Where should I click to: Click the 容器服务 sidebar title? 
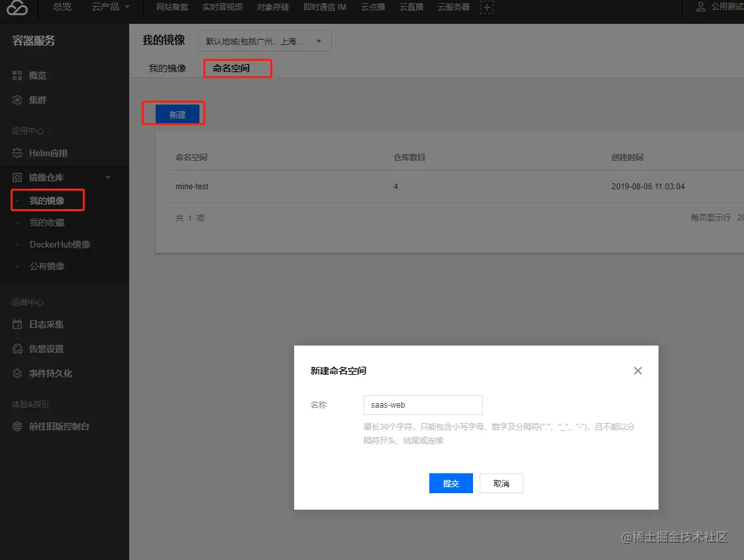pyautogui.click(x=33, y=41)
